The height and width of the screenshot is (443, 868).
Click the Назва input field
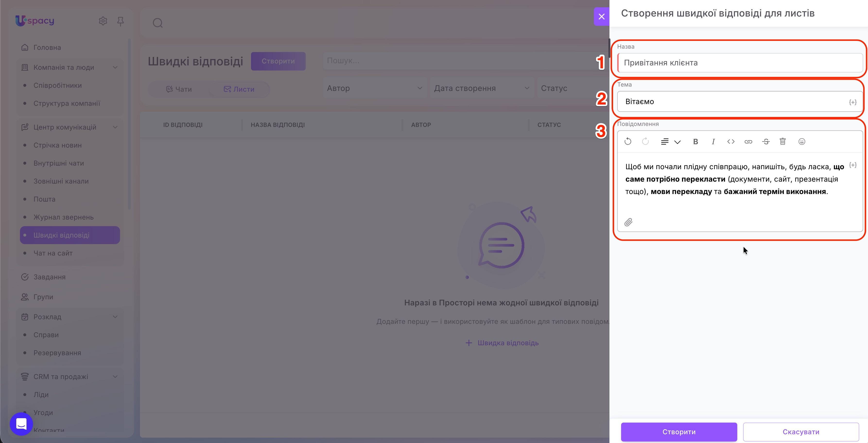tap(740, 63)
